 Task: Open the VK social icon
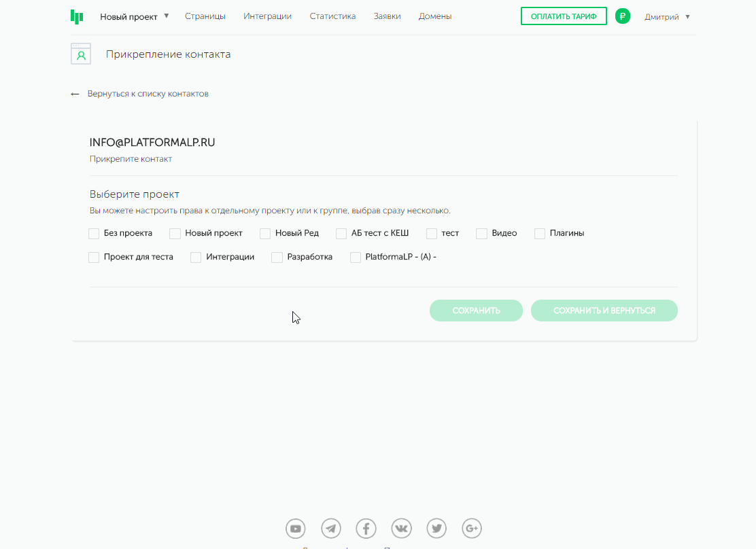pyautogui.click(x=402, y=528)
